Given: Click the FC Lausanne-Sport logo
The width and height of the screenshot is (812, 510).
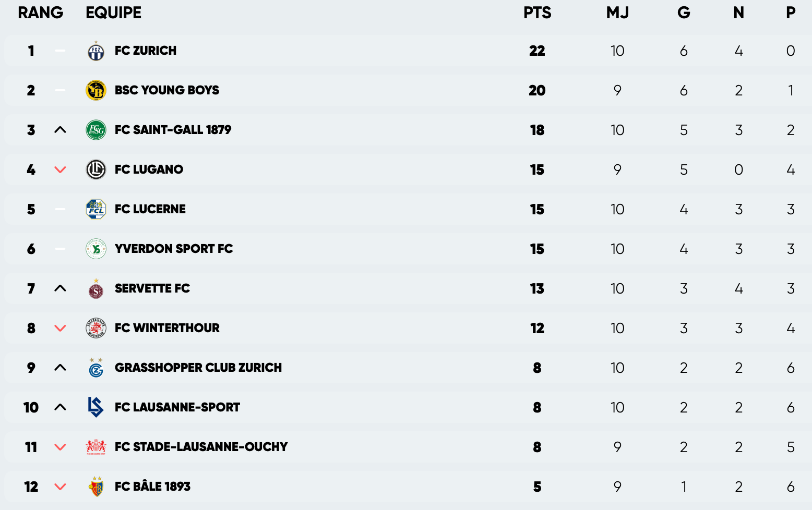Looking at the screenshot, I should point(96,407).
